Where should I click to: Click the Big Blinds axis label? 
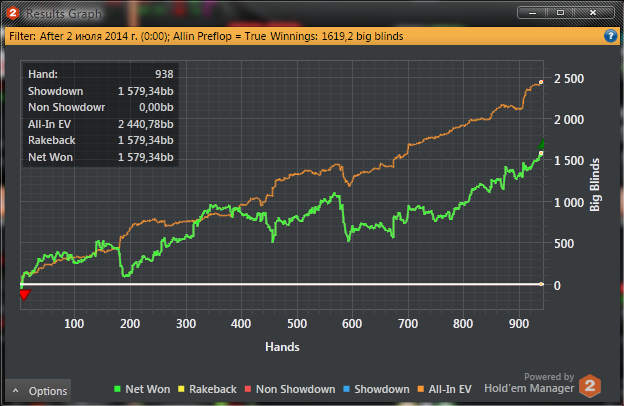[595, 185]
